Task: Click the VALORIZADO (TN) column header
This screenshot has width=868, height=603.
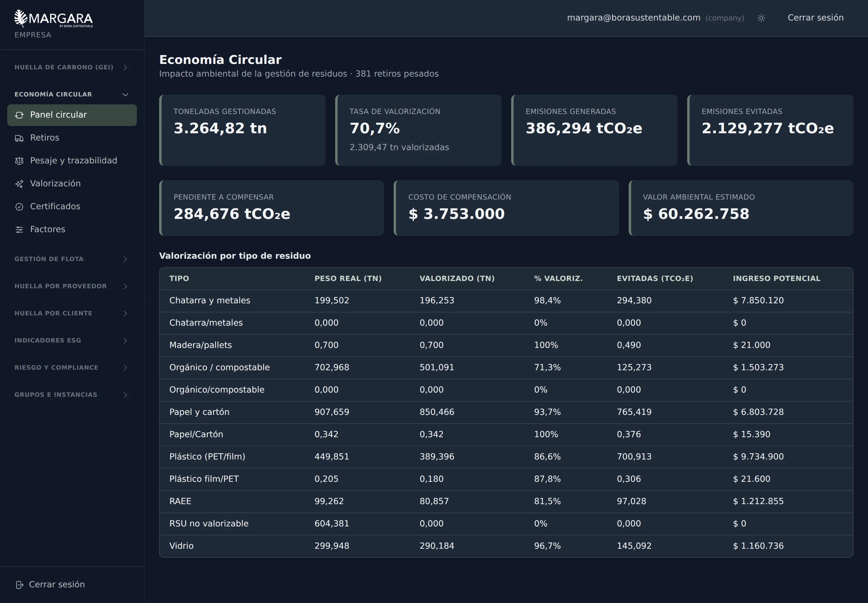Action: 457,279
